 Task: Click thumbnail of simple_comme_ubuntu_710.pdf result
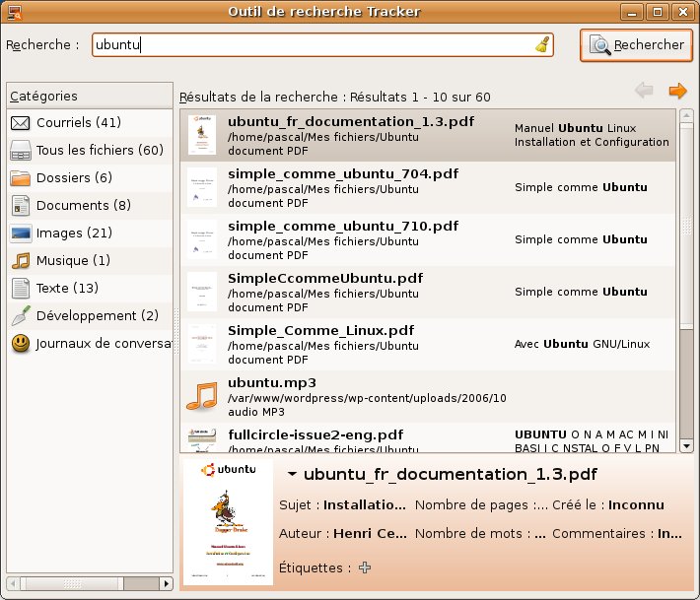pos(202,239)
